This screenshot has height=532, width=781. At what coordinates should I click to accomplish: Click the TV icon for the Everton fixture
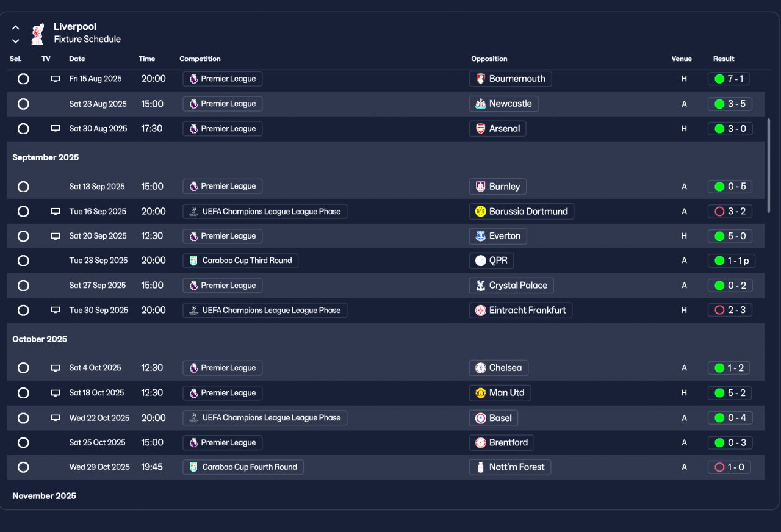56,236
